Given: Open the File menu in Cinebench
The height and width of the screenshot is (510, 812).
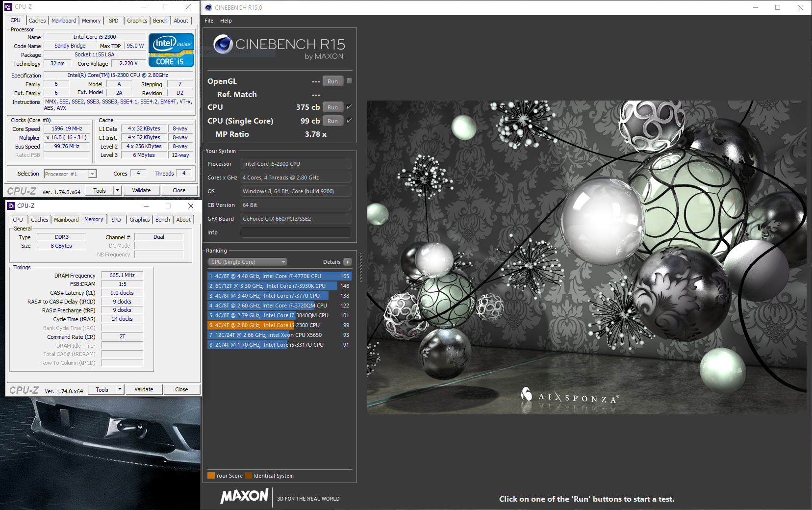Looking at the screenshot, I should (x=209, y=21).
